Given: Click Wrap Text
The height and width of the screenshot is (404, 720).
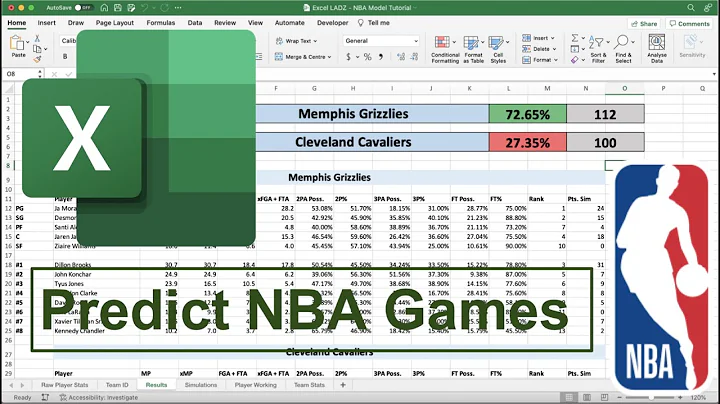Looking at the screenshot, I should pyautogui.click(x=296, y=41).
